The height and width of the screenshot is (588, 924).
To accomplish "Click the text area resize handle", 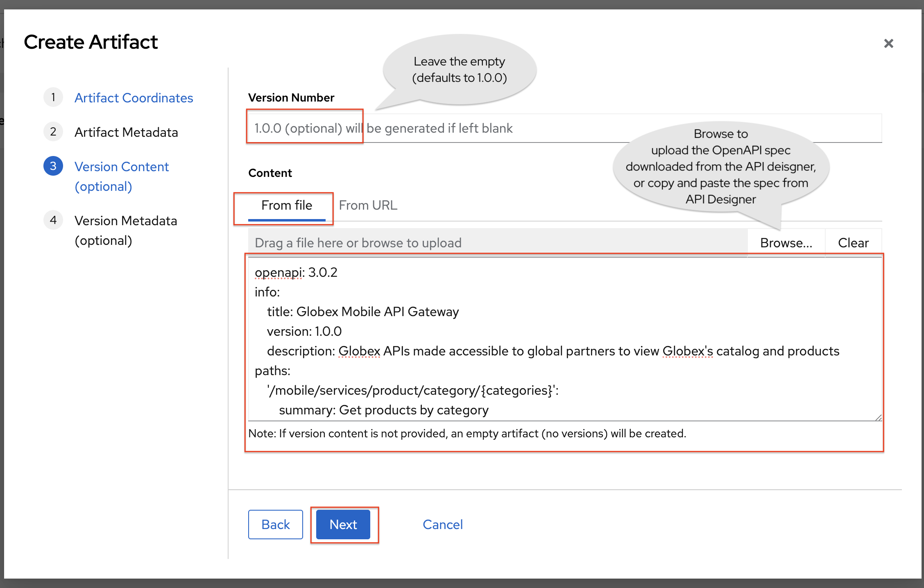I will [x=878, y=417].
